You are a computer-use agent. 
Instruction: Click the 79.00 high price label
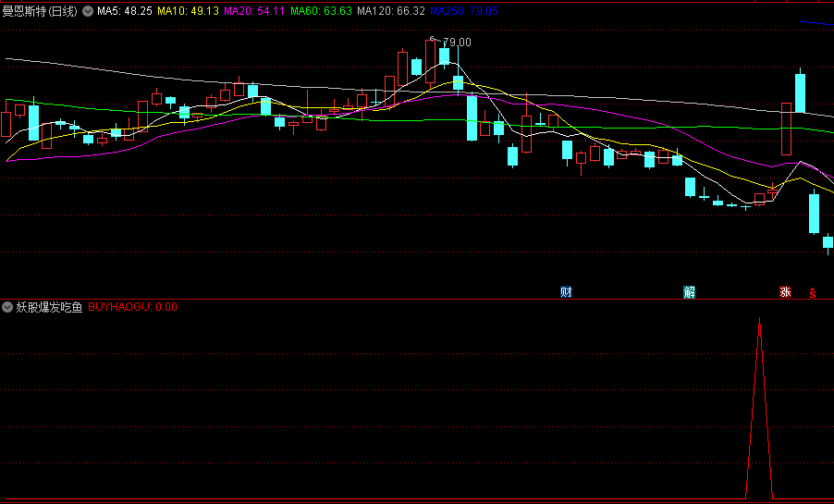pyautogui.click(x=456, y=42)
